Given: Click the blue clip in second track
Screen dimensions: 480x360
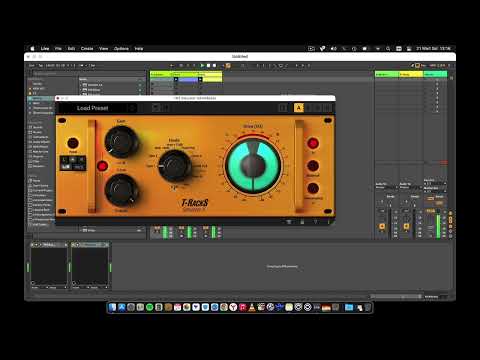Looking at the screenshot, I should click(188, 80).
